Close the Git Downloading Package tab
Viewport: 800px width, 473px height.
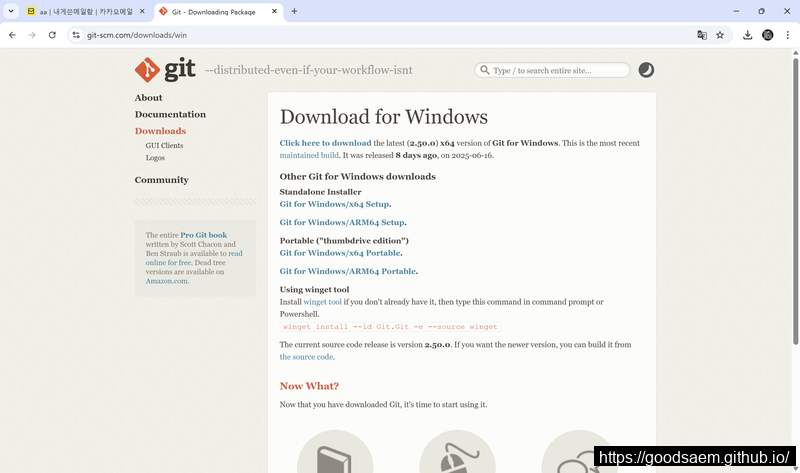(x=274, y=11)
